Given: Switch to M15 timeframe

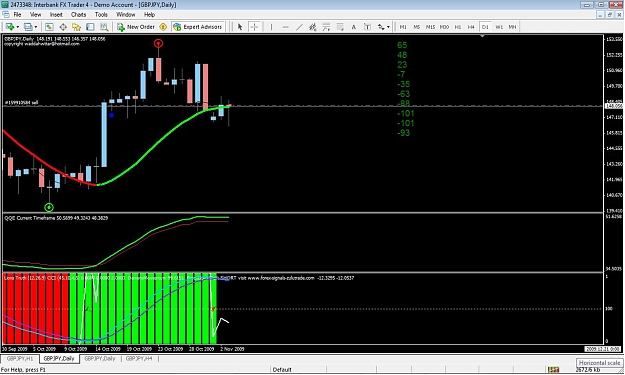Looking at the screenshot, I should [430, 27].
